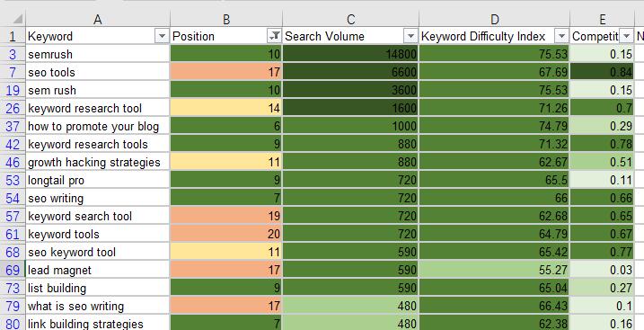Click the 'semrush' keyword cell

tap(98, 54)
